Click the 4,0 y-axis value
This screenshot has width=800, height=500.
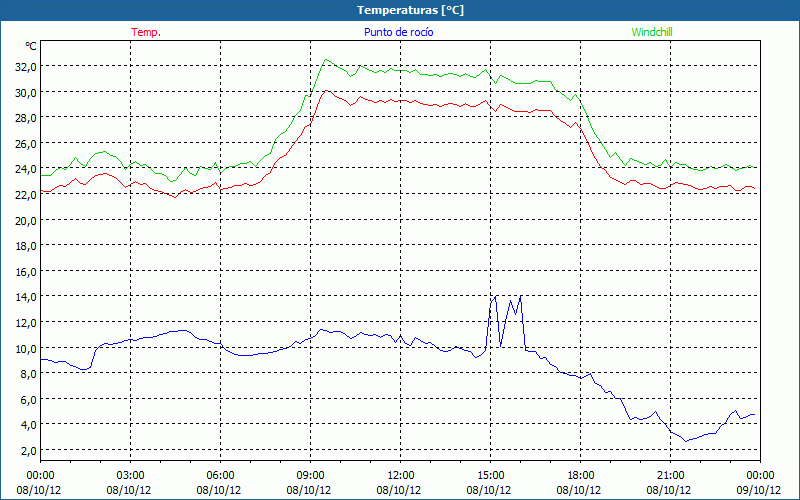click(28, 425)
